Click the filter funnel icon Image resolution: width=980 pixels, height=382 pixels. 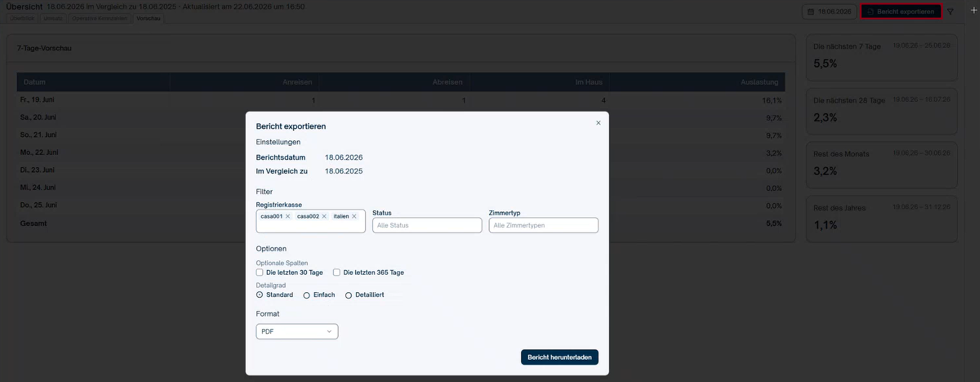point(950,12)
